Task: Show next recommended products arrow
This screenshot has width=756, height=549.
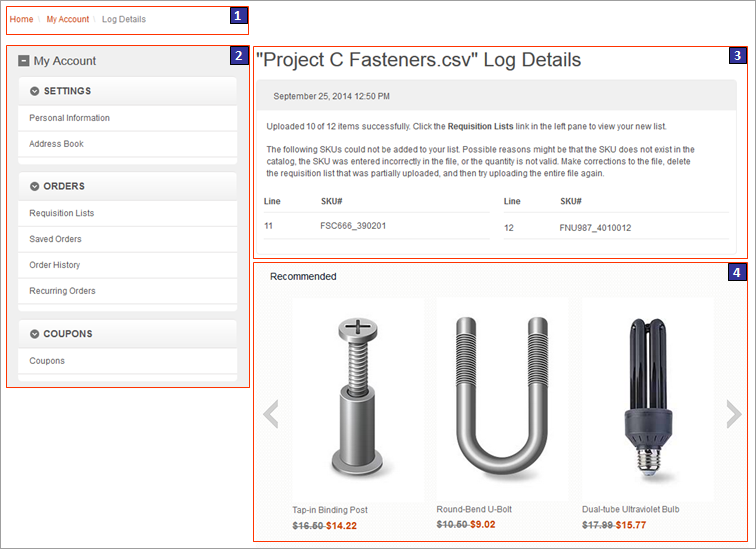Action: [733, 413]
